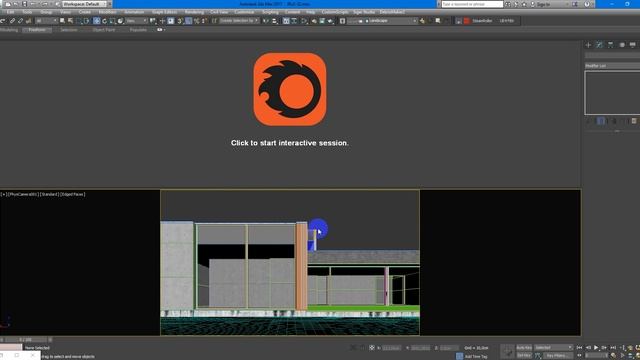
Task: Open viewport PhysCamera001 label menu
Action: [x=23, y=194]
